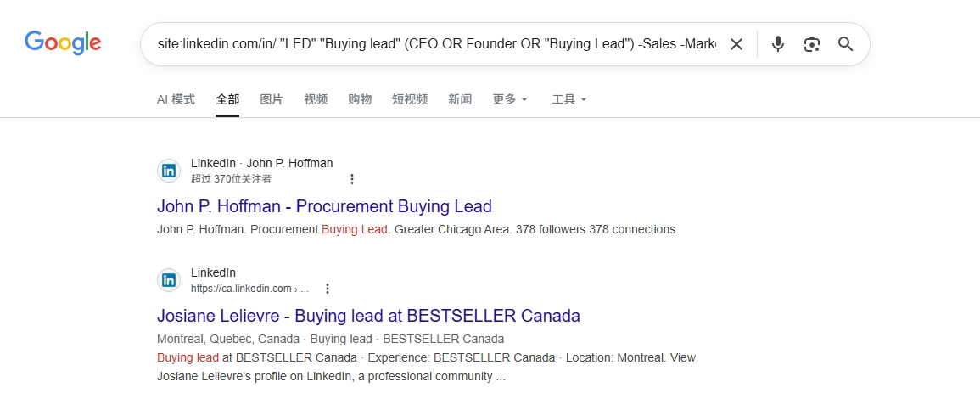
Task: Open John P. Hoffman Procurement Buying Lead link
Action: click(324, 206)
